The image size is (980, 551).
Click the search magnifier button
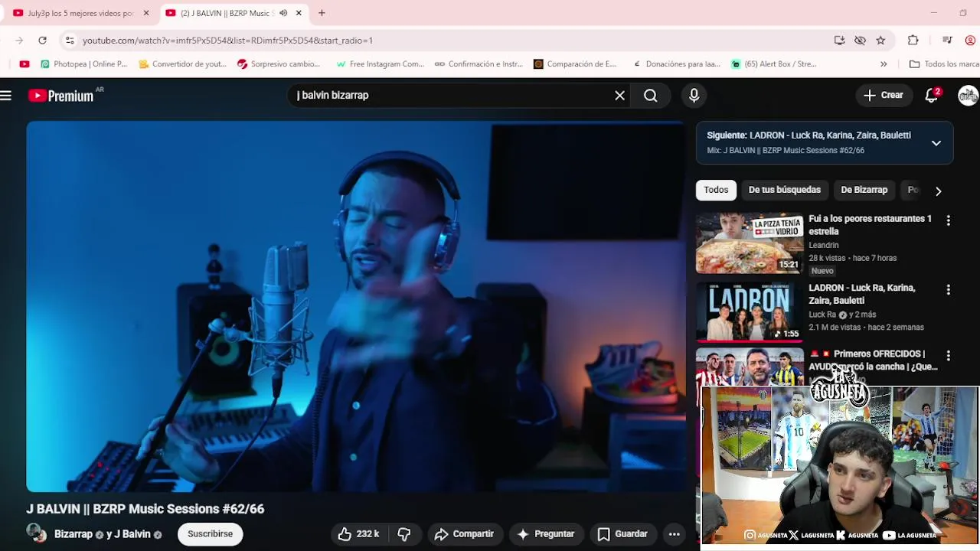pyautogui.click(x=650, y=96)
